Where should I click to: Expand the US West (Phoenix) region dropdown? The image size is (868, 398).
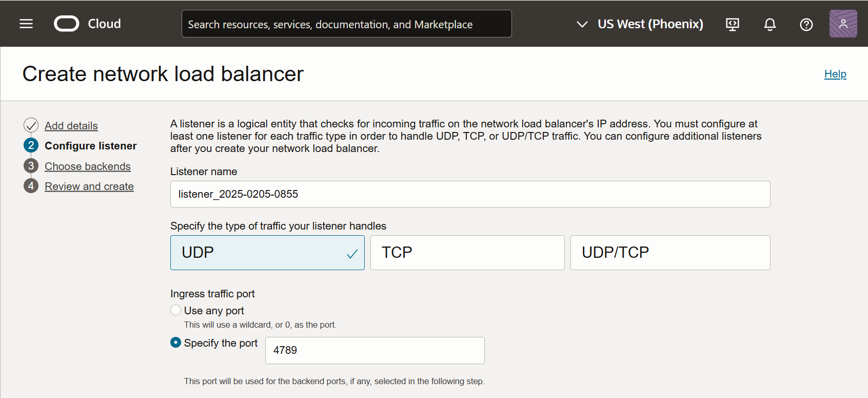[x=640, y=24]
